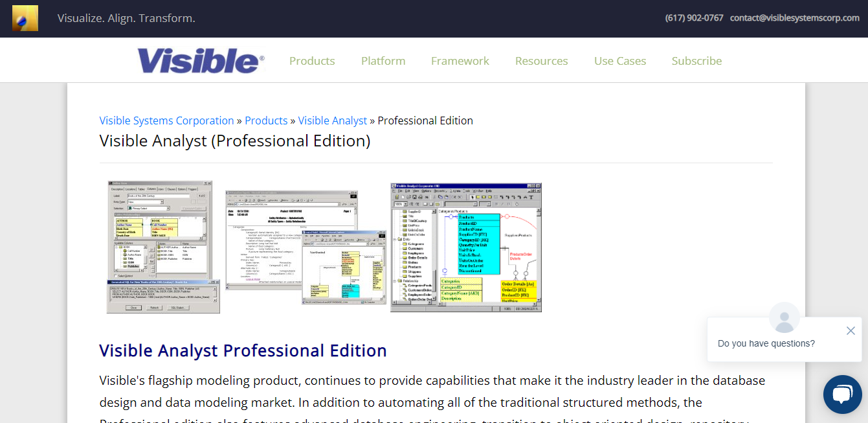Click the 'Visualize. Align. Transform.' tagline

pyautogui.click(x=126, y=18)
